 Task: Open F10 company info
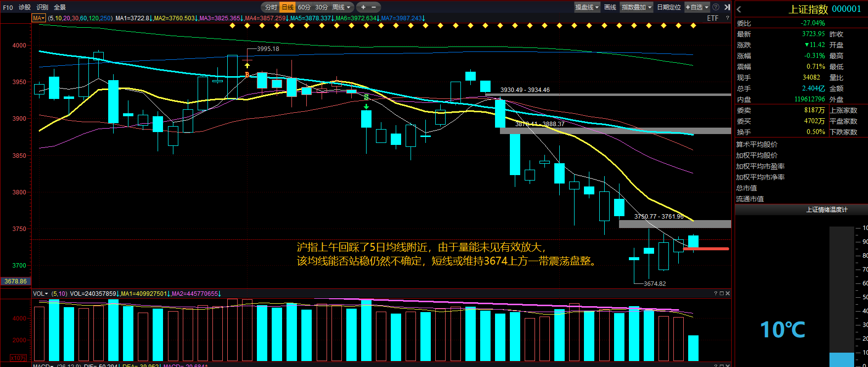click(8, 7)
